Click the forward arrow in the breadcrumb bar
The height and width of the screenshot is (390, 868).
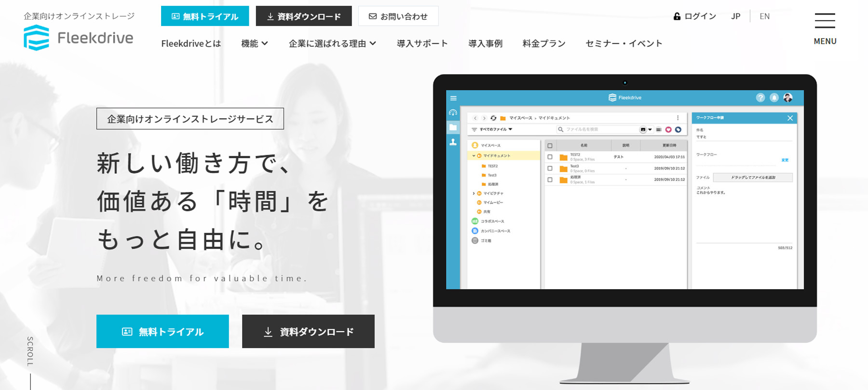(484, 118)
